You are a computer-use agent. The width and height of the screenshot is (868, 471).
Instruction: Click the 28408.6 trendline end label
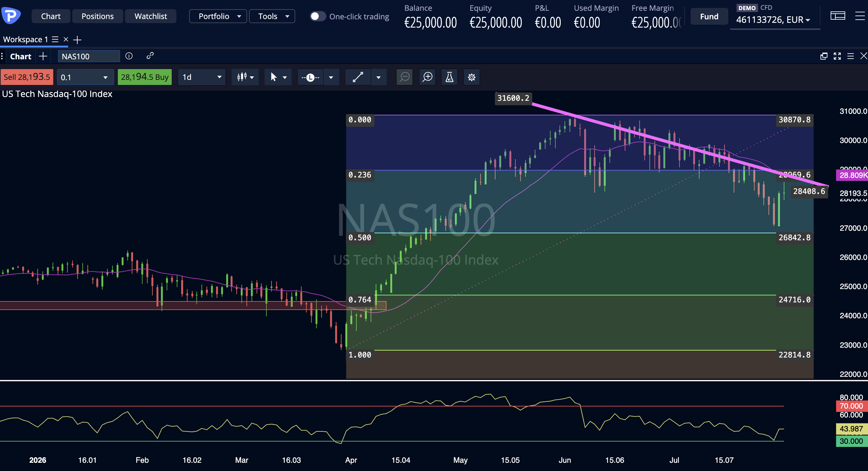[809, 191]
